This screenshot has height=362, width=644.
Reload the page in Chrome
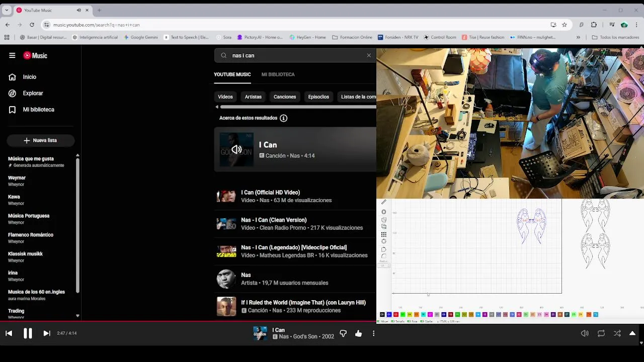32,25
